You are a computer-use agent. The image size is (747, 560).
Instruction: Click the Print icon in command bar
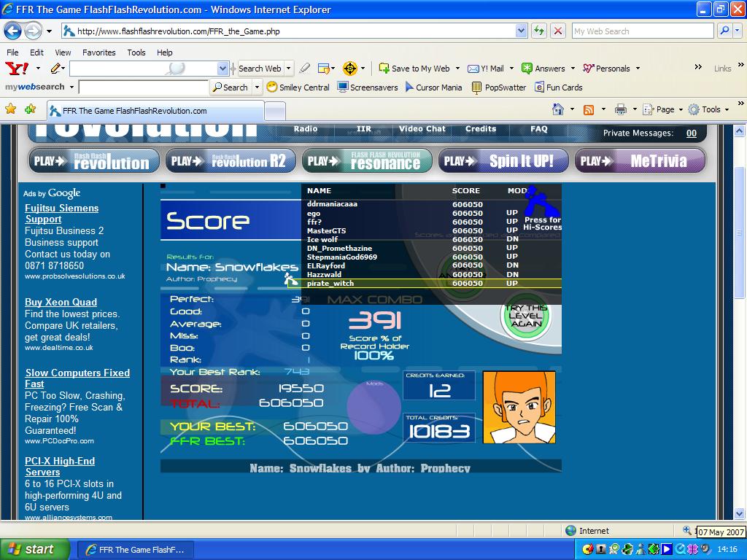tap(620, 109)
